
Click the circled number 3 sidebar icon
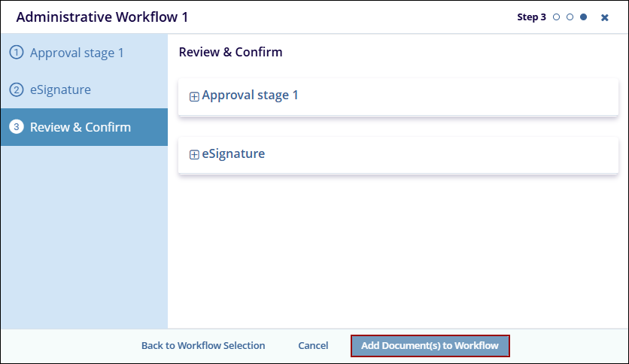pos(16,127)
